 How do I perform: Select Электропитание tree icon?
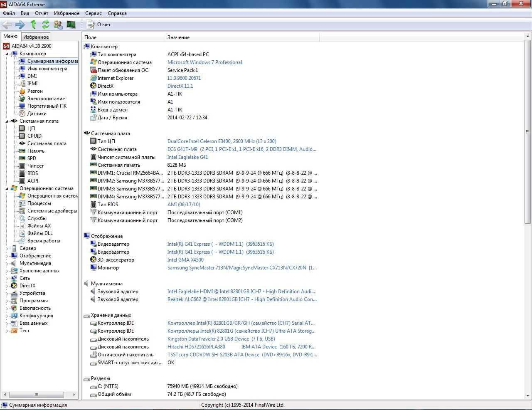(22, 99)
